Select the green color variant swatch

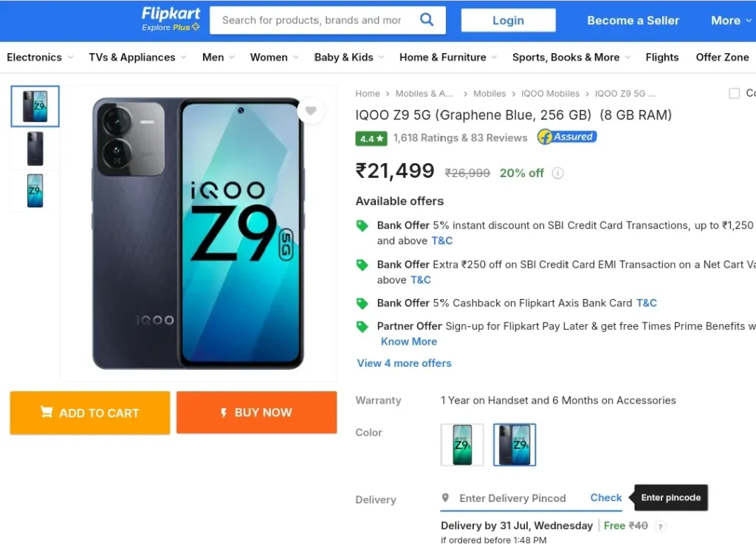click(x=462, y=445)
